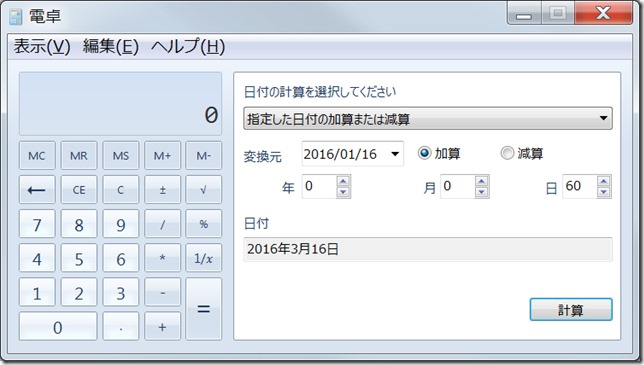
Task: Click the CE clear entry key
Action: [79, 190]
